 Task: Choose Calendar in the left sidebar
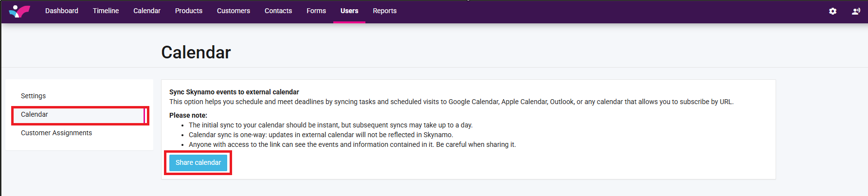(35, 114)
